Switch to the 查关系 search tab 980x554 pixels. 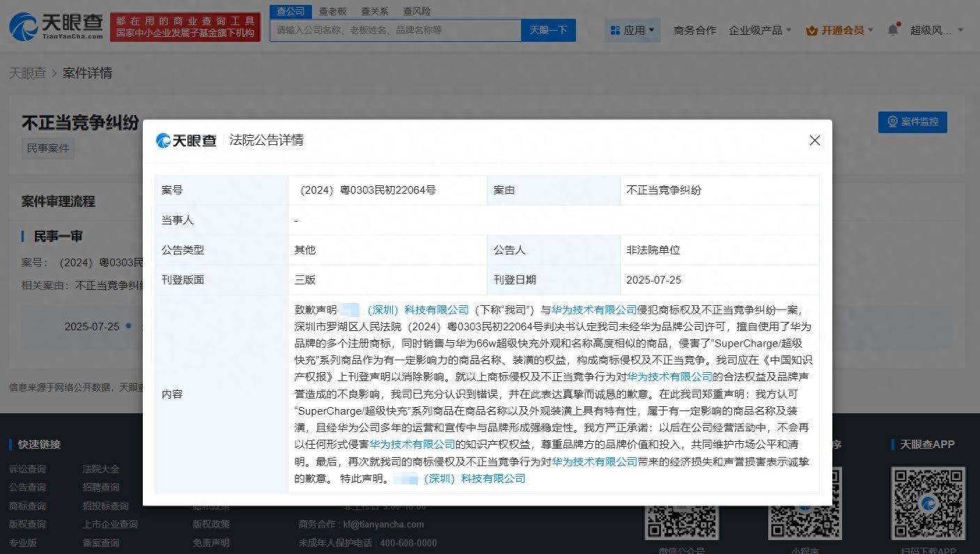(375, 11)
